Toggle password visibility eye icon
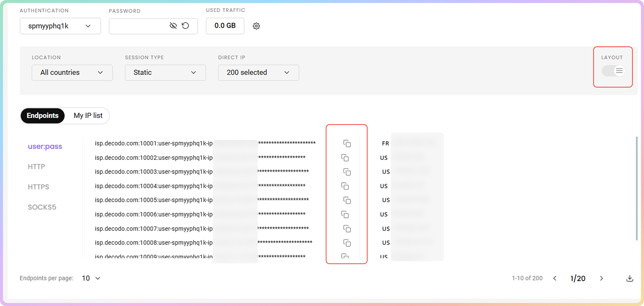Viewport: 644px width, 306px height. pos(173,26)
